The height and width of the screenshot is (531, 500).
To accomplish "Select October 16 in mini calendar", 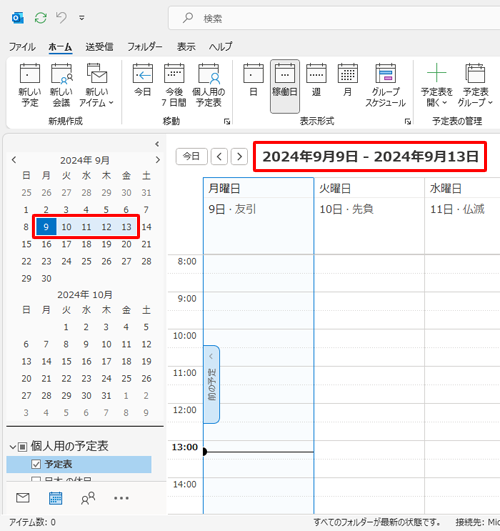I will point(86,361).
